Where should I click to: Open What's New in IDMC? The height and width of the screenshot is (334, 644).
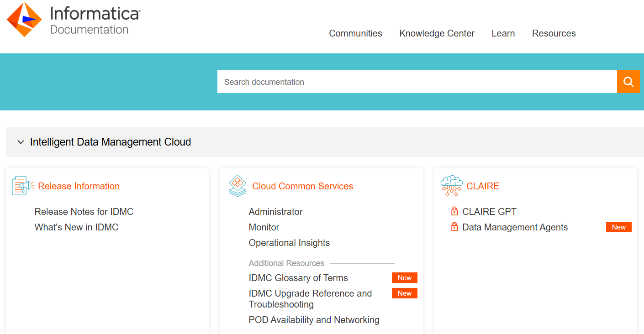(x=76, y=227)
